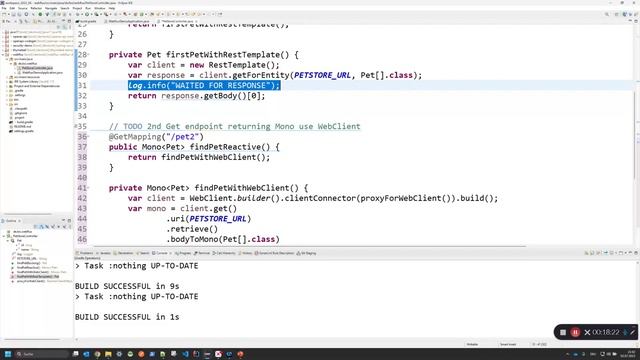The image size is (640, 360).
Task: Click PETSTORE_URL constant on line 30
Action: pyautogui.click(x=322, y=75)
